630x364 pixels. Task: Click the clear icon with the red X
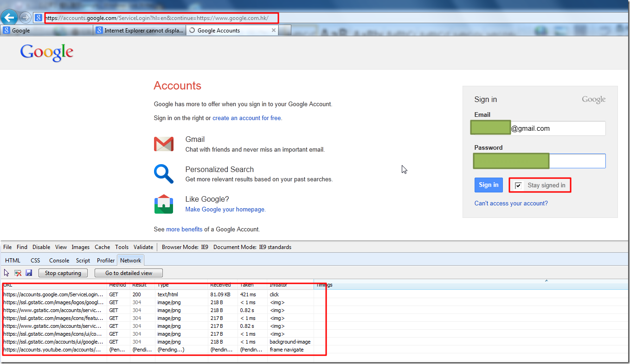coord(18,273)
